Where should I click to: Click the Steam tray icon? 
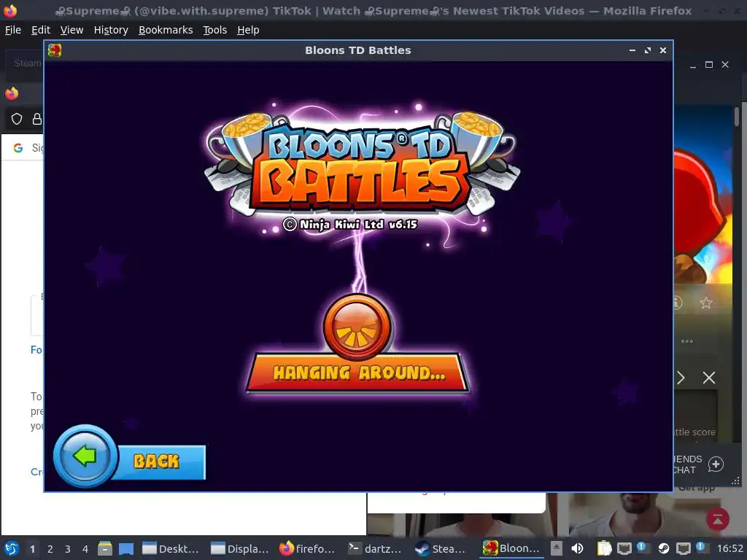tap(664, 548)
